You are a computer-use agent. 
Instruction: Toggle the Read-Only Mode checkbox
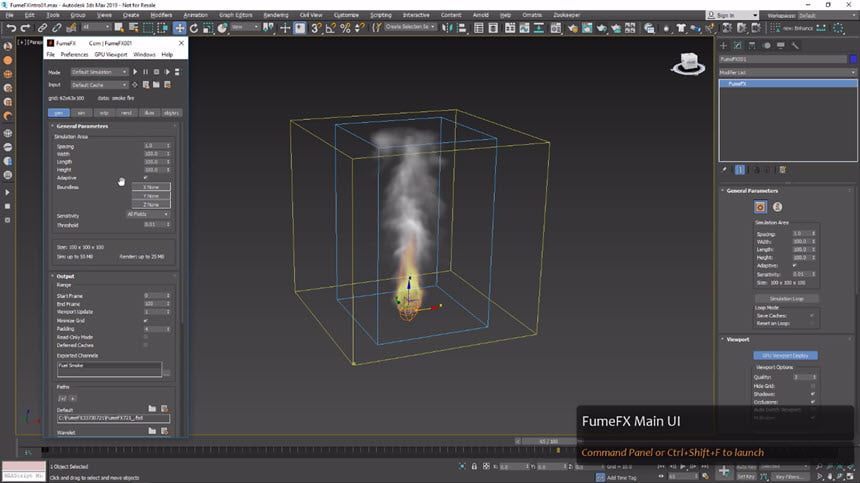(145, 337)
